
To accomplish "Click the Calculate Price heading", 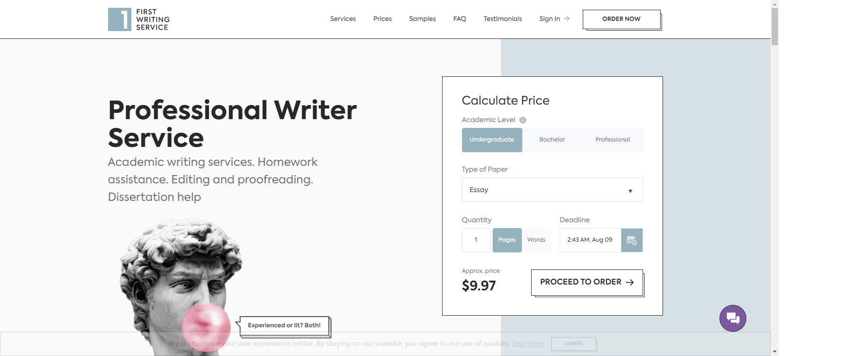I will pos(505,101).
